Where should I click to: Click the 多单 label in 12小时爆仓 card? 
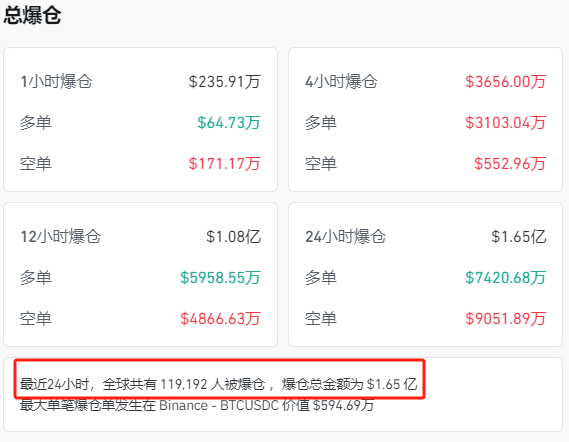[36, 278]
